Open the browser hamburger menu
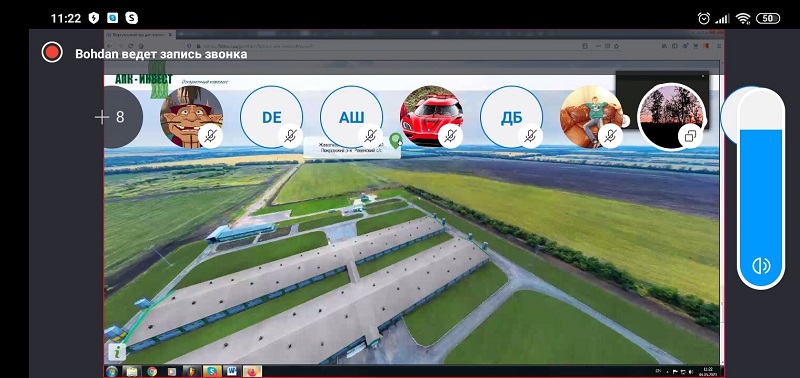 pos(719,46)
